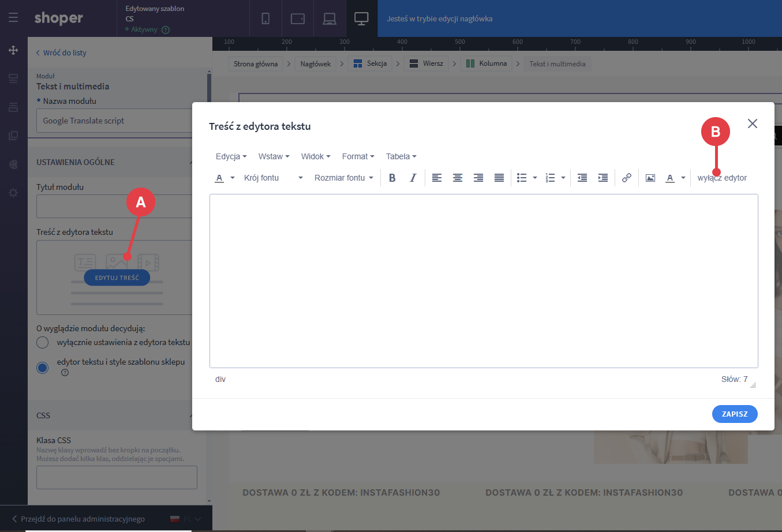Select 'edytor tekstu i style szablonu sklepu'
Viewport: 782px width, 532px height.
(x=43, y=368)
